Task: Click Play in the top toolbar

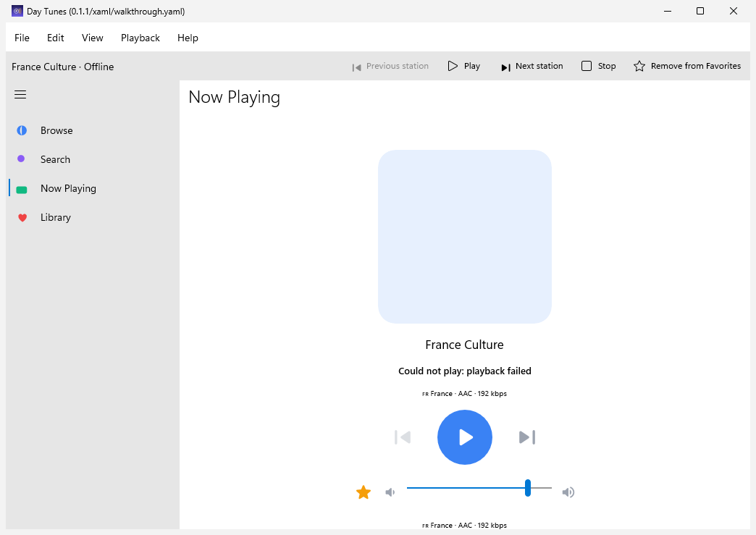Action: pos(464,66)
